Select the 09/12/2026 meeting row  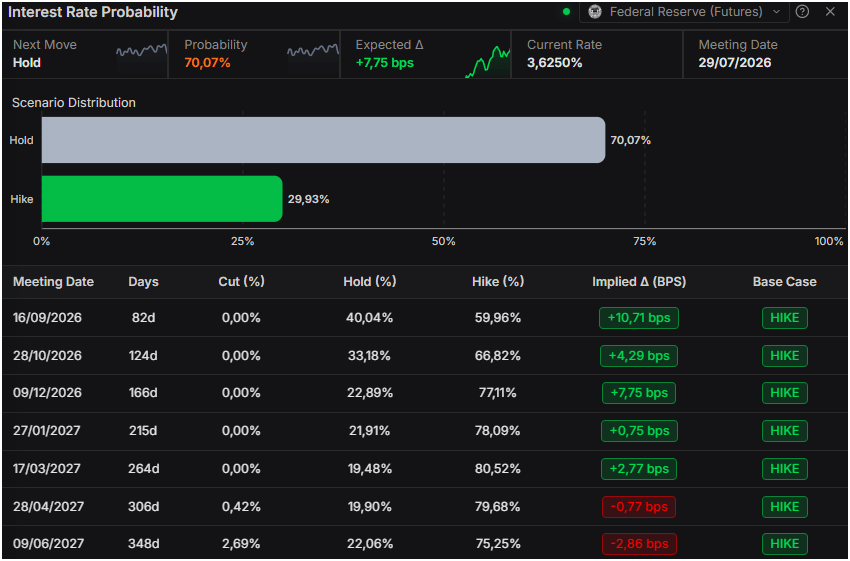click(425, 393)
